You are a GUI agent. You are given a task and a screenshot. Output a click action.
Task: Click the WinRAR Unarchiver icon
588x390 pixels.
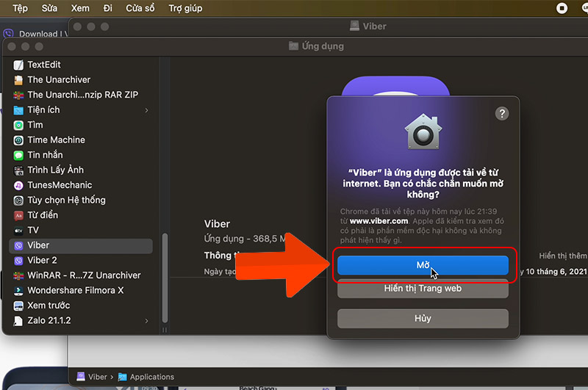pyautogui.click(x=18, y=275)
